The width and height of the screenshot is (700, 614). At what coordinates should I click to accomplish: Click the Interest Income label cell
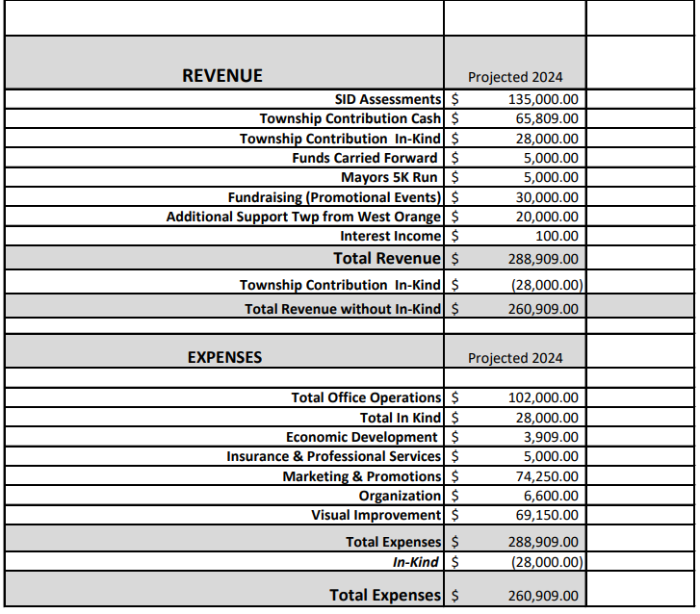391,236
